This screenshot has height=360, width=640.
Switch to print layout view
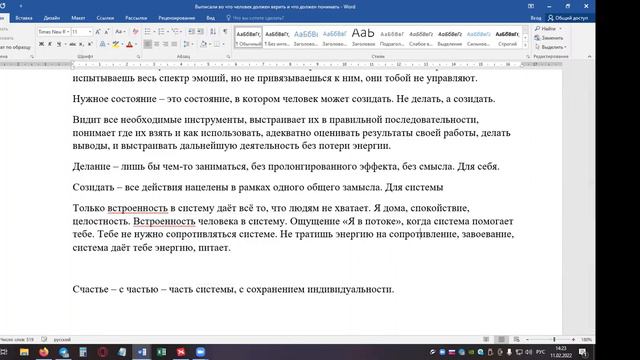(501, 340)
